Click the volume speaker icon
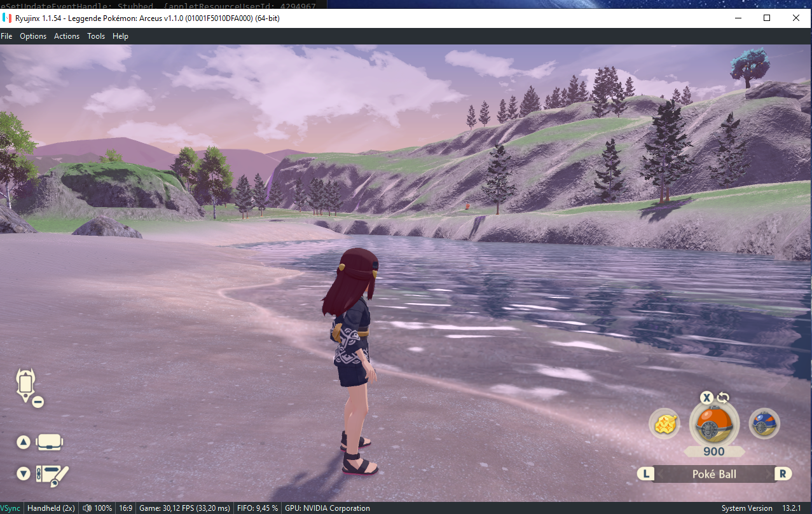The width and height of the screenshot is (812, 514). click(x=86, y=508)
